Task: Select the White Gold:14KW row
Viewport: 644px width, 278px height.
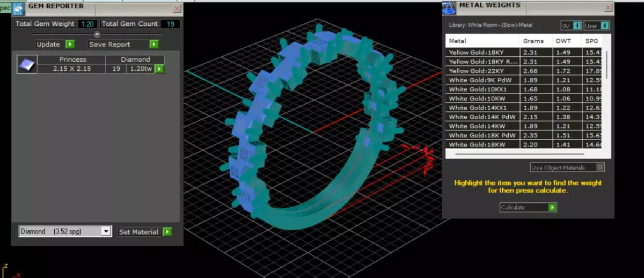Action: pyautogui.click(x=524, y=126)
